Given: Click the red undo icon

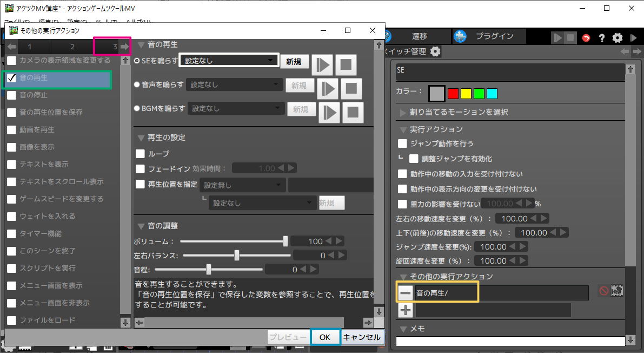Looking at the screenshot, I should 586,38.
